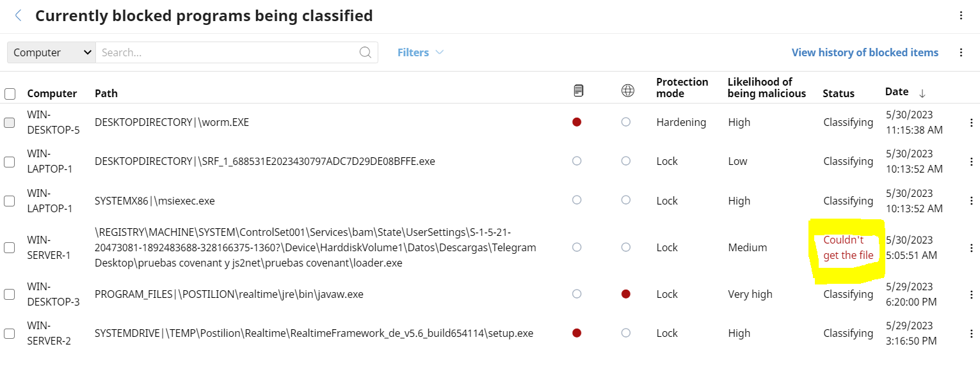Click the globe communications column header icon
Image resolution: width=980 pixels, height=365 pixels.
(628, 91)
